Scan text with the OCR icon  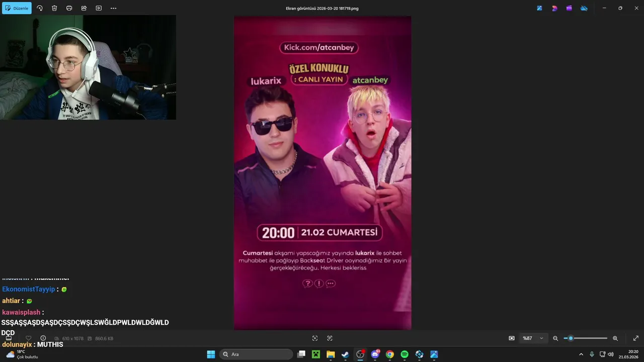pos(330,338)
